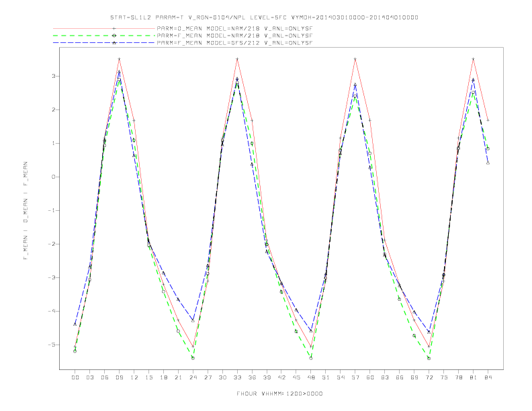The height and width of the screenshot is (411, 532).
Task: Click x-axis tick label 21
Action: pos(178,377)
